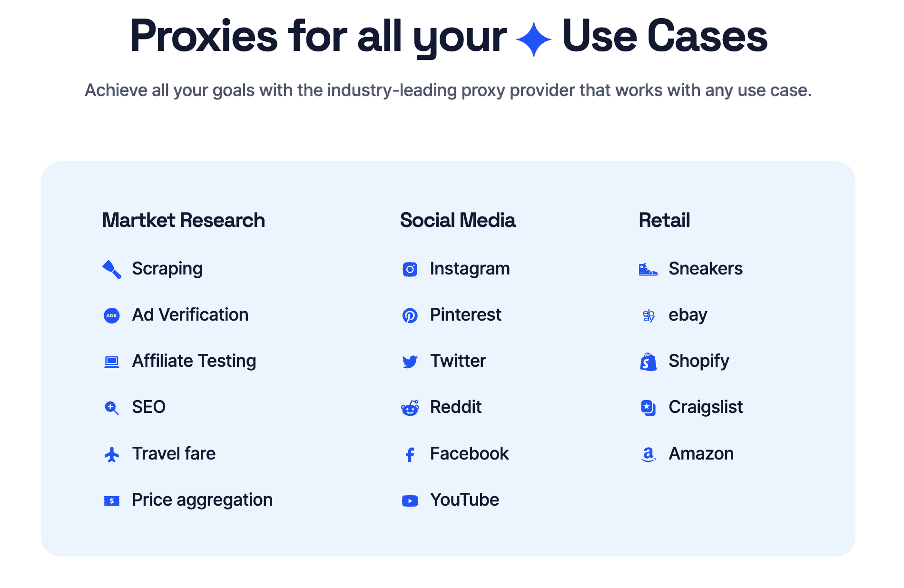Click the Ad Verification text link
Viewport: 904px width, 588px height.
[x=190, y=315]
